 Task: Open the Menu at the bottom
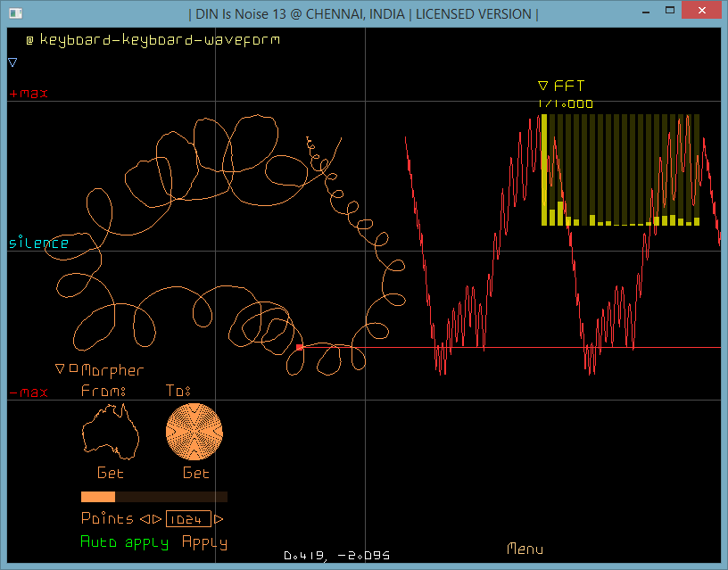click(525, 549)
